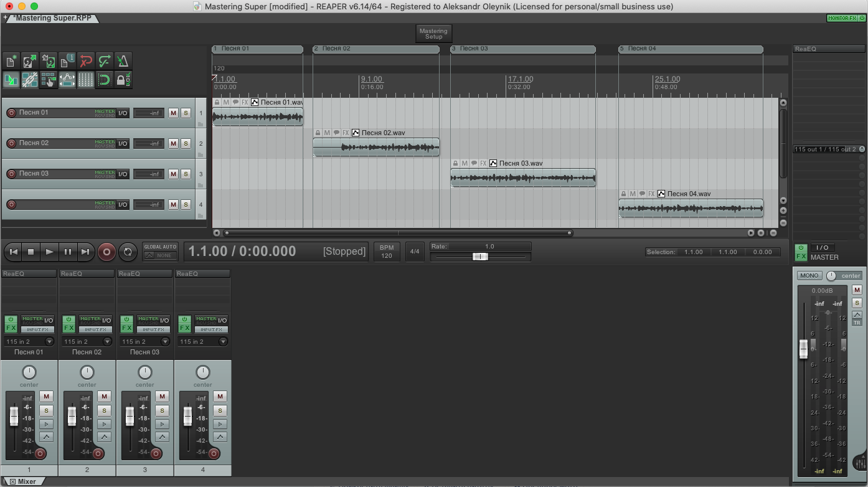
Task: Solo the Песня 02 track in track panel
Action: point(186,143)
